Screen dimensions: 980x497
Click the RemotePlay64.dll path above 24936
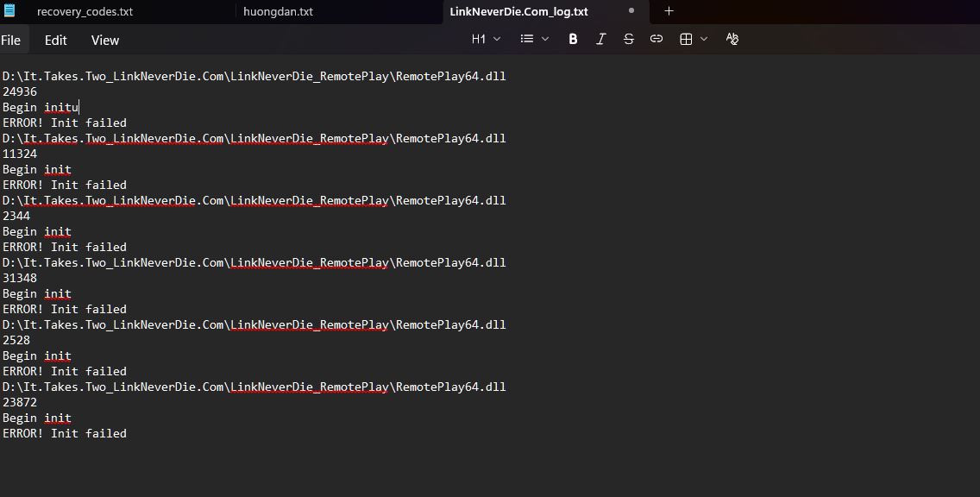coord(254,76)
